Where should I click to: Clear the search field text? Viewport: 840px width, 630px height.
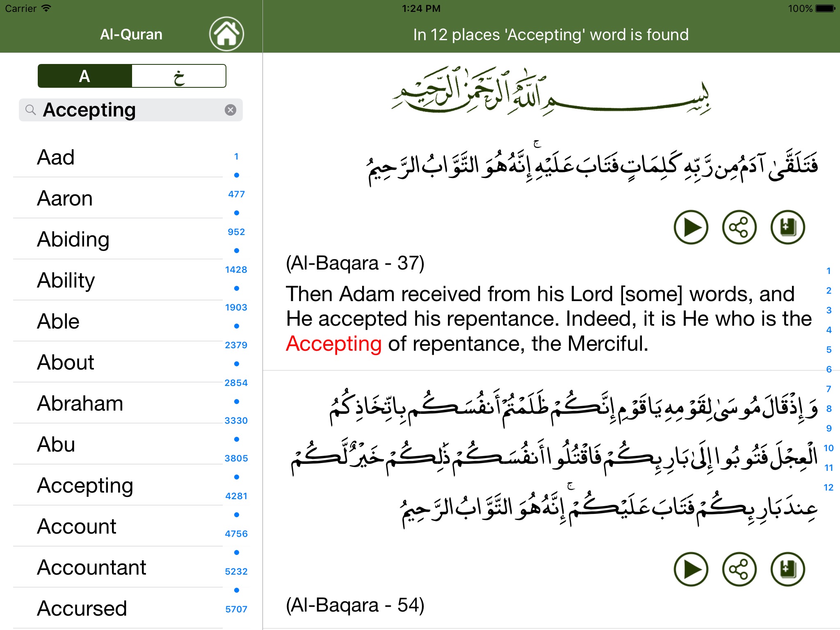[231, 110]
